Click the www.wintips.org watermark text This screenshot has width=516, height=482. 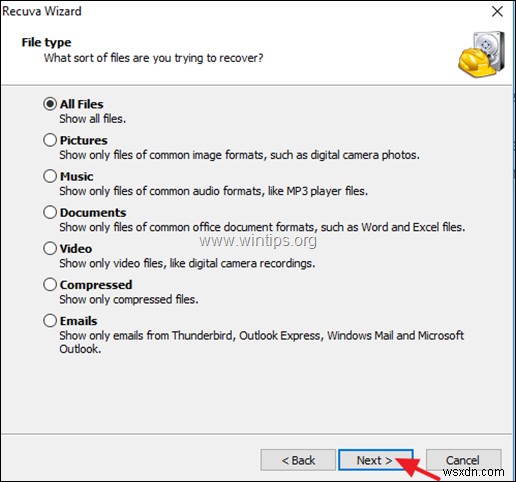pyautogui.click(x=258, y=240)
